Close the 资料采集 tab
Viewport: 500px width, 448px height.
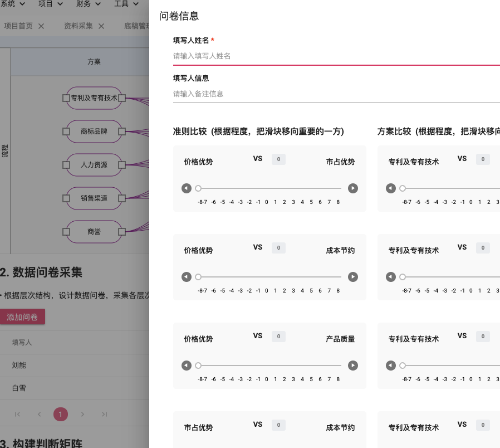coord(101,26)
